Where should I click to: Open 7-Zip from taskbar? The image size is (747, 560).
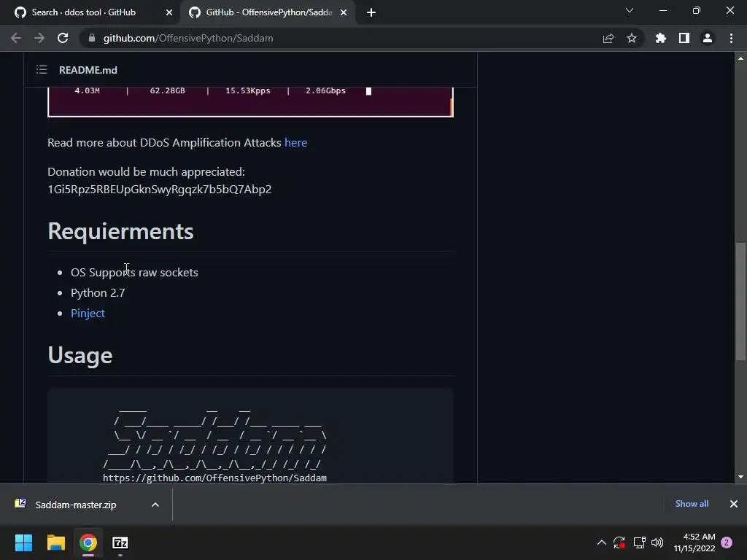pyautogui.click(x=120, y=542)
